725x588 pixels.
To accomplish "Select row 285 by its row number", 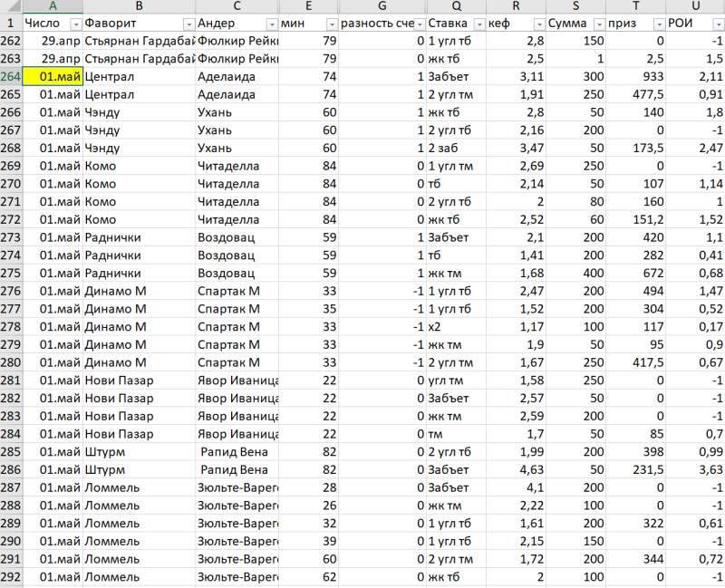I will click(10, 451).
